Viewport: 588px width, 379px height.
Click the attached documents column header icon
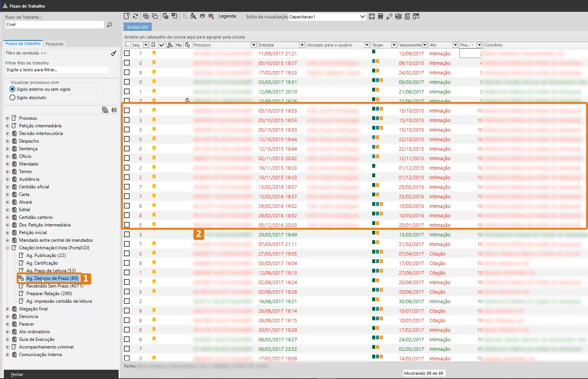[x=187, y=45]
